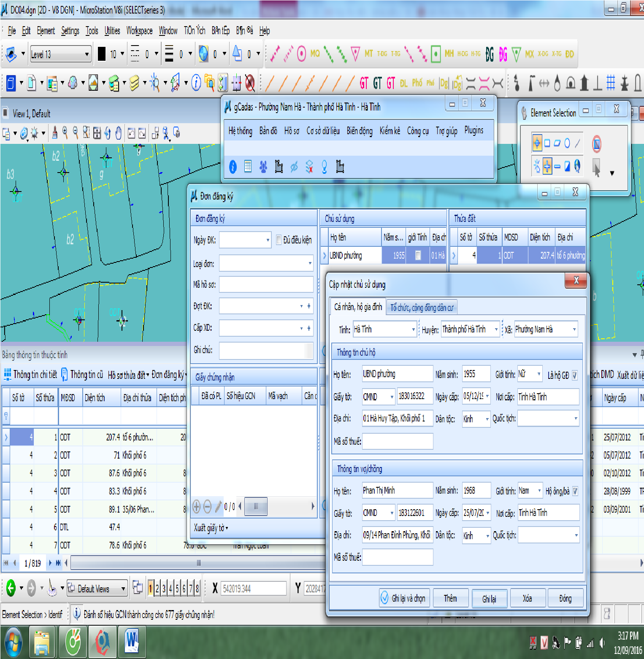The height and width of the screenshot is (659, 644).
Task: Open the Level 13 dropdown
Action: (x=87, y=54)
